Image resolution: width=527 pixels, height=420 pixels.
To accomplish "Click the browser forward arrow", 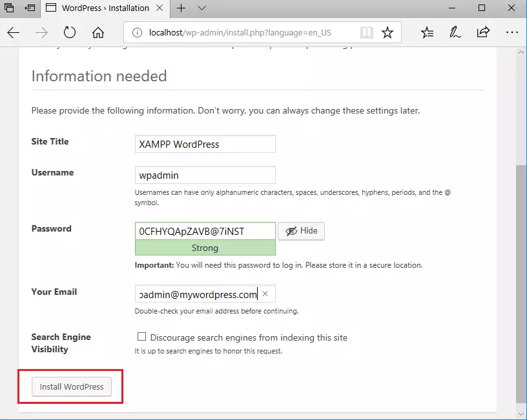I will (42, 32).
